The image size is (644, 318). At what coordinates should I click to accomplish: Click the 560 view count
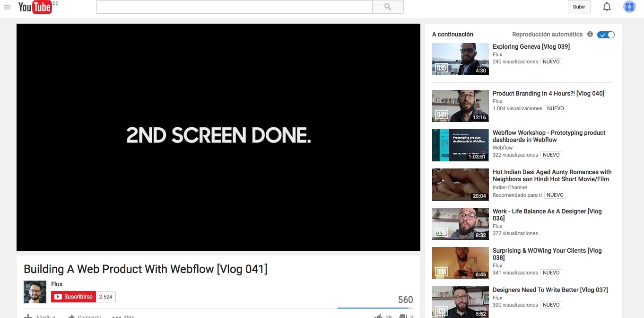pos(405,300)
